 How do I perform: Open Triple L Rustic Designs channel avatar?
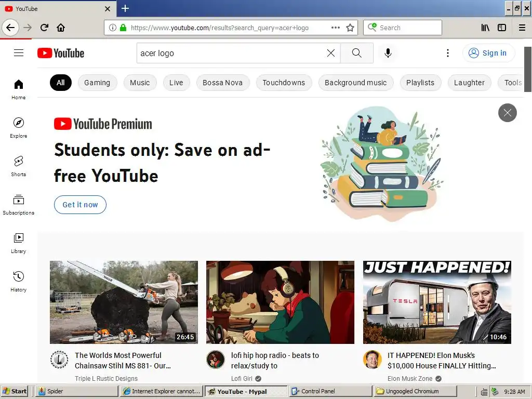(59, 360)
